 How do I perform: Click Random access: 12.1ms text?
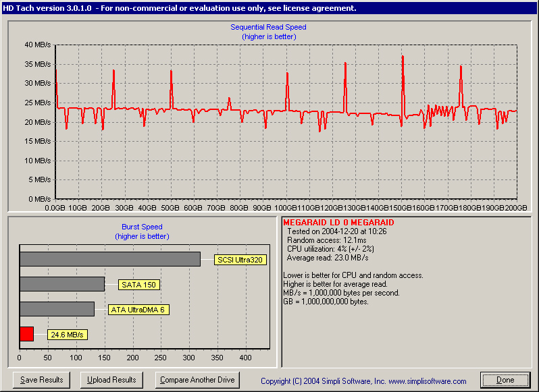[x=326, y=240]
